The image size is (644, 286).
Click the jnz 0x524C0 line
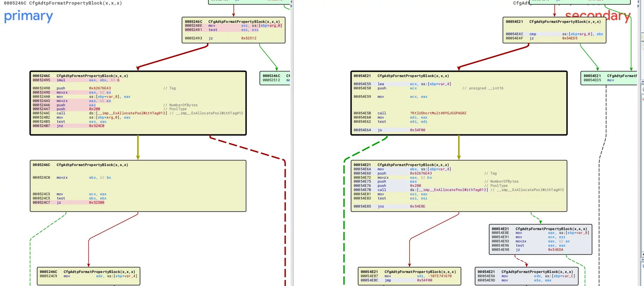(69, 126)
